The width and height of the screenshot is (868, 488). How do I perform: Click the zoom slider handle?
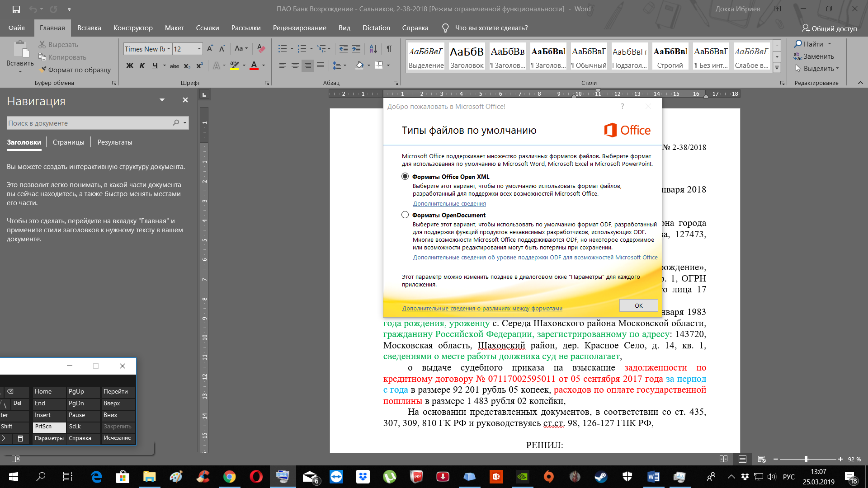(806, 459)
